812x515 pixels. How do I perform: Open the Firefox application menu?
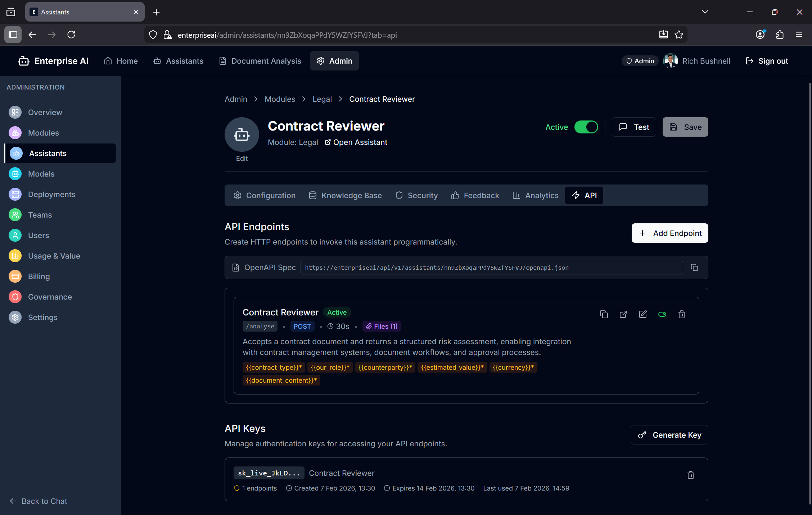[x=799, y=35]
